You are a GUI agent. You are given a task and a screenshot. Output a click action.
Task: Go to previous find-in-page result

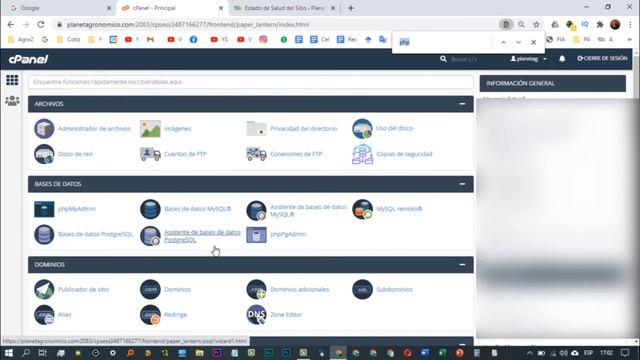503,42
